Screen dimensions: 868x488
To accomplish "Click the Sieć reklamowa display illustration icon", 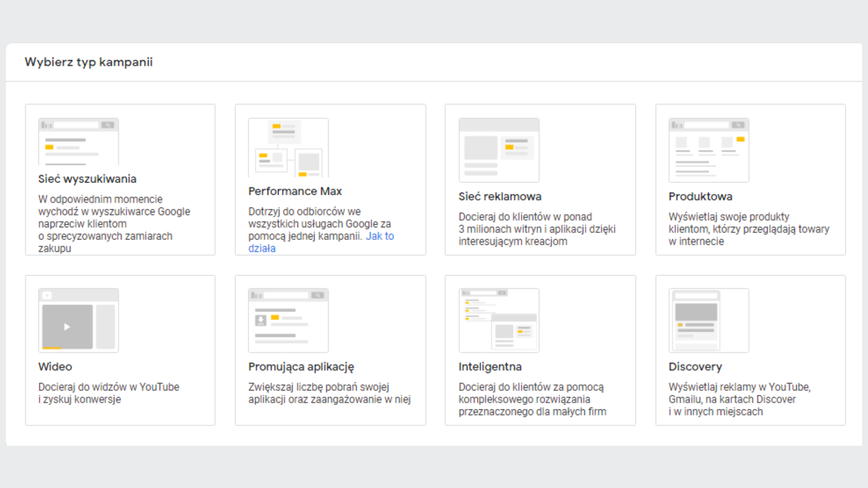I will click(x=499, y=150).
